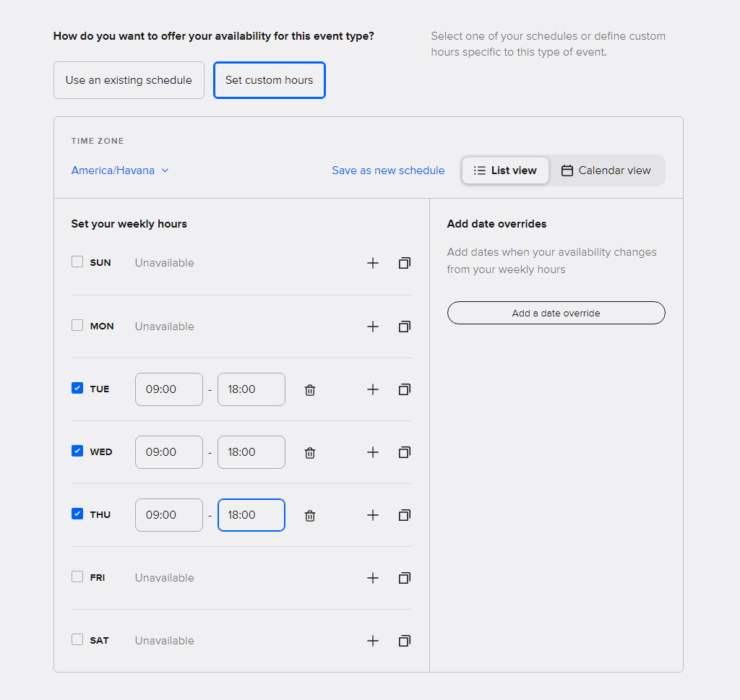Screen dimensions: 740x700
Task: Add another interval for Wednesday
Action: [373, 452]
